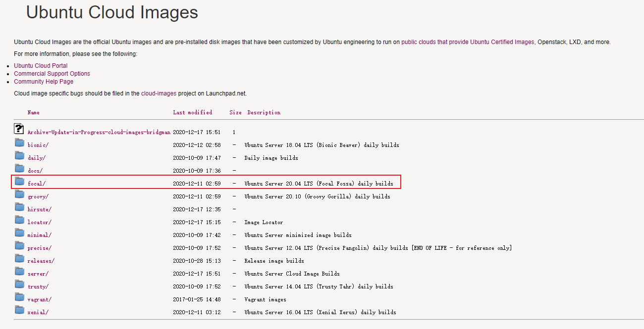The image size is (644, 329).
Task: Sort listing by the Name column header
Action: 34,112
